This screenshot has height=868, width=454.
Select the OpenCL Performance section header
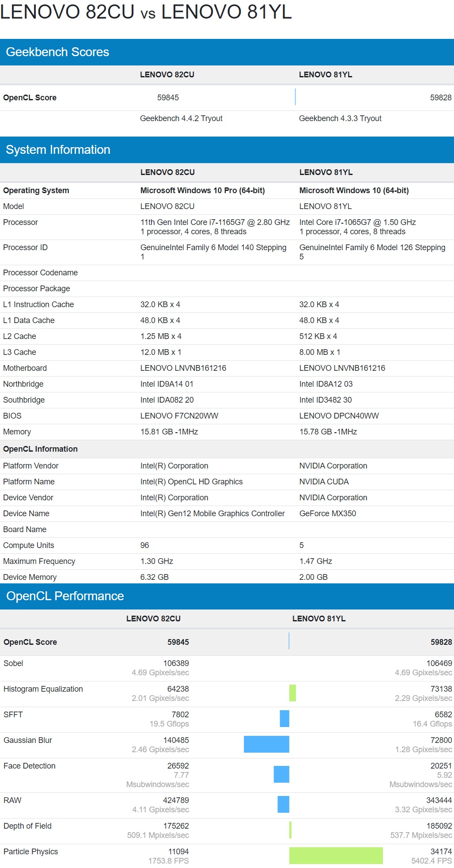coord(227,596)
